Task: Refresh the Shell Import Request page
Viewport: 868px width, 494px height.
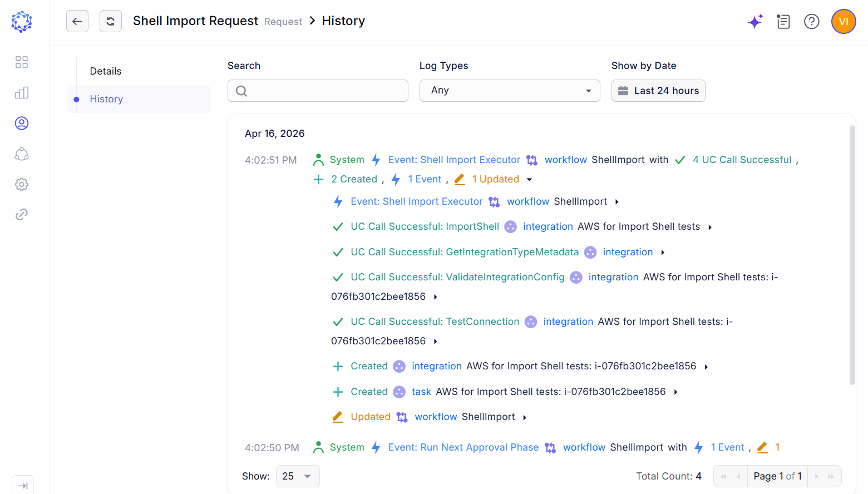Action: click(111, 21)
